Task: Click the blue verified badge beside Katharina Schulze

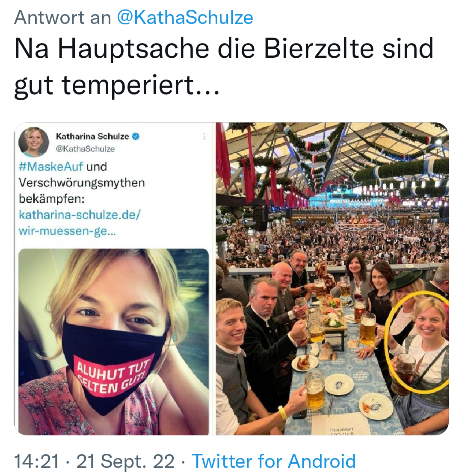Action: [136, 136]
